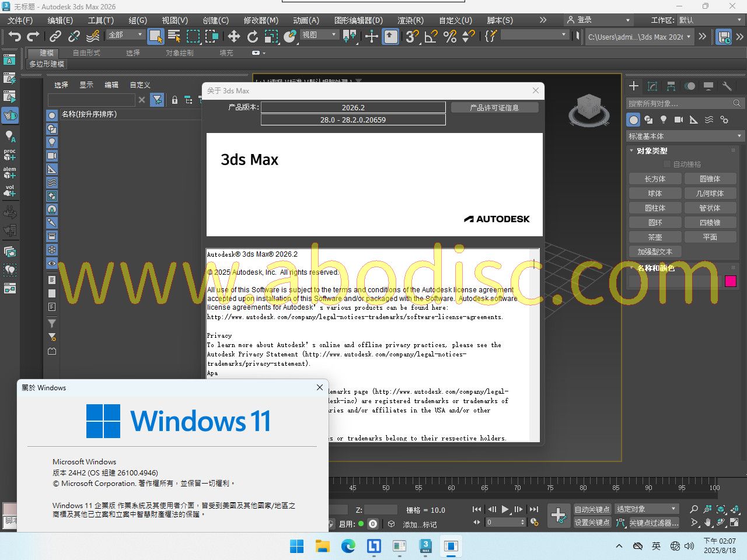Click the highlighted Select and Manipulate button

tap(390, 37)
